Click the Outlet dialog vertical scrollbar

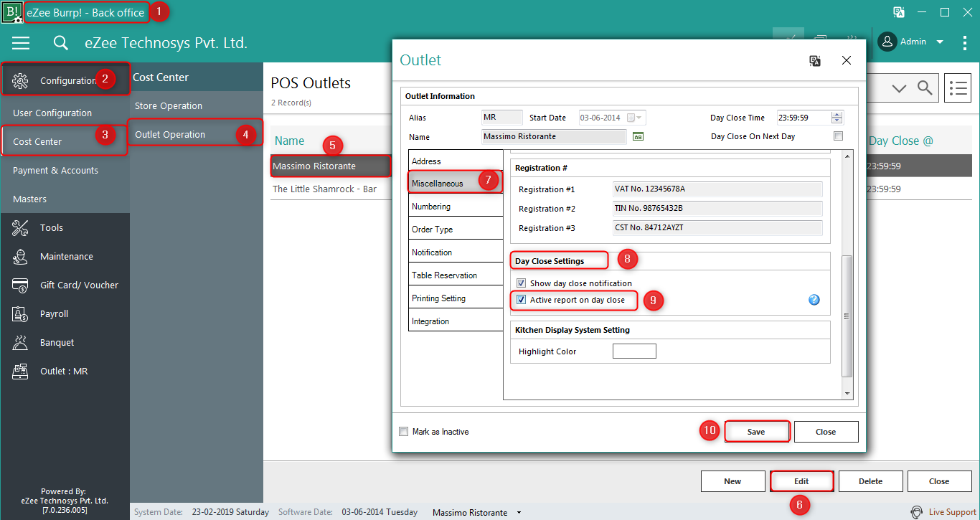click(x=847, y=316)
